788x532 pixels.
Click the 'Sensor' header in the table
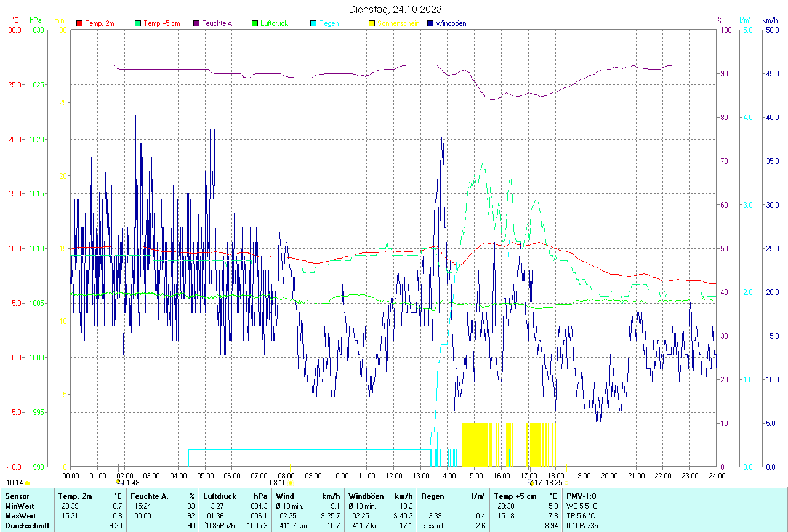(x=16, y=496)
